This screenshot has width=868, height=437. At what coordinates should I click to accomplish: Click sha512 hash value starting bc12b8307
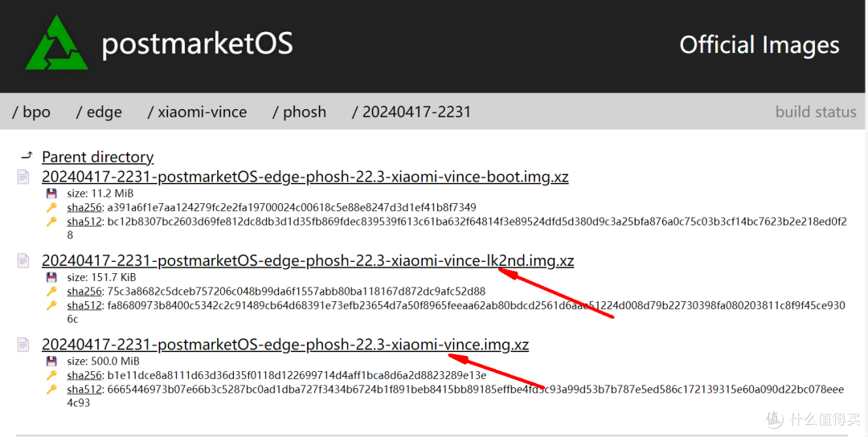click(x=457, y=228)
